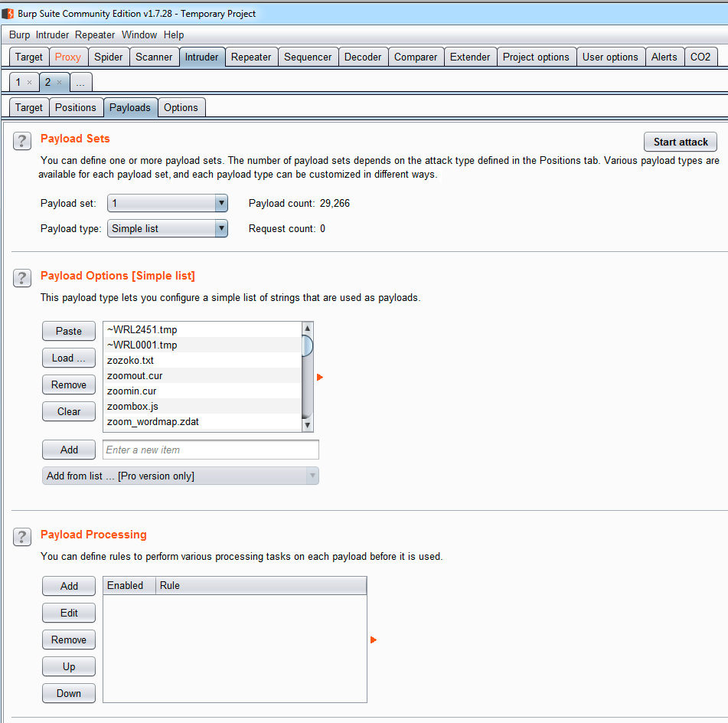Screen dimensions: 728x723
Task: Switch to the Proxy tab
Action: coord(68,57)
